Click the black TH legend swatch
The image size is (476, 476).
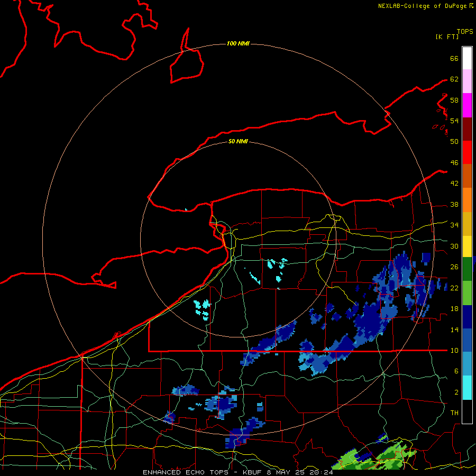point(467,411)
